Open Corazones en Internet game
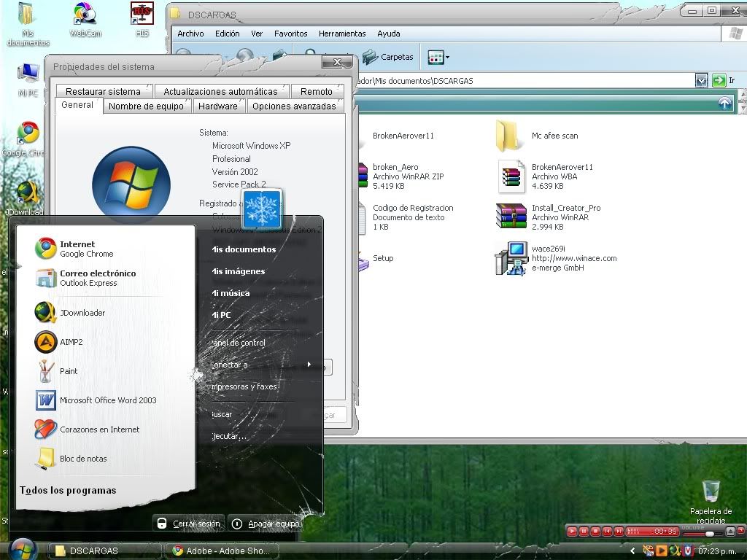 point(88,429)
